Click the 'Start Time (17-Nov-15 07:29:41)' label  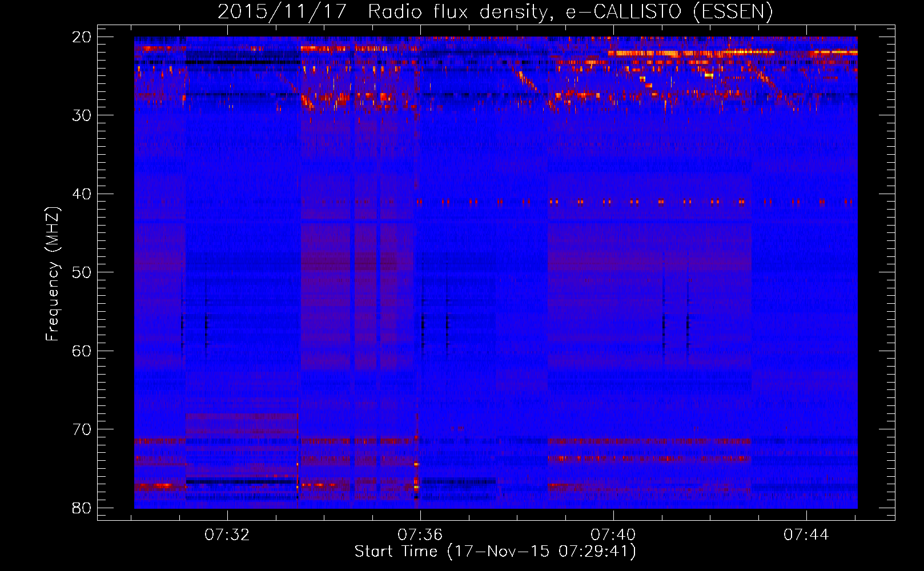495,552
